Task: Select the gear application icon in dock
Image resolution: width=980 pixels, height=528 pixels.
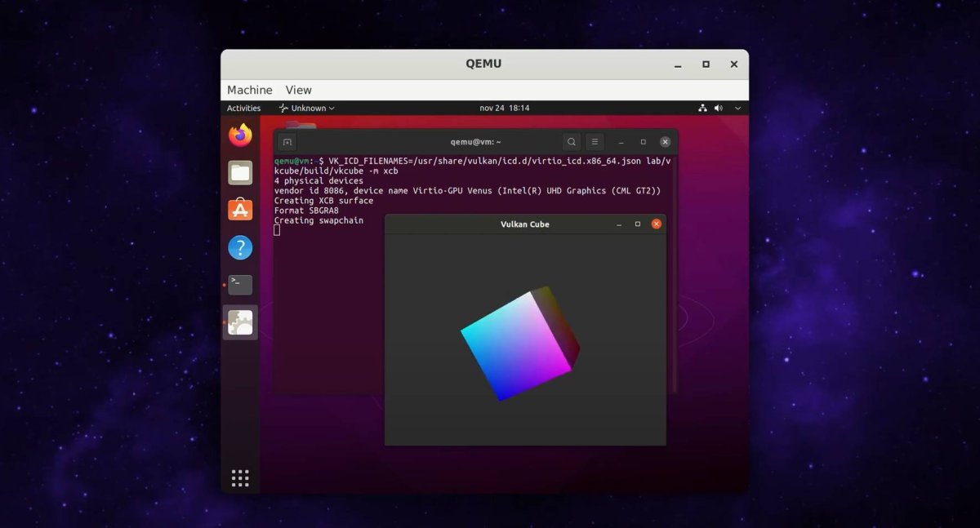Action: pyautogui.click(x=240, y=323)
